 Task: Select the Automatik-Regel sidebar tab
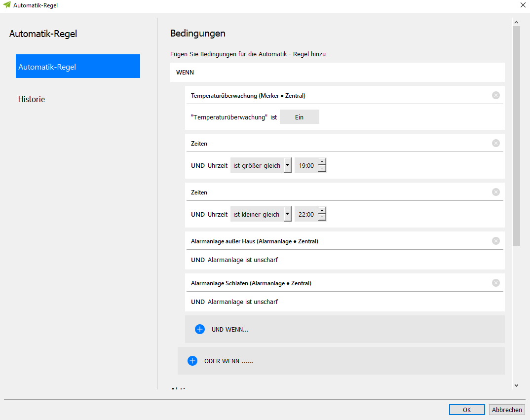coord(78,67)
